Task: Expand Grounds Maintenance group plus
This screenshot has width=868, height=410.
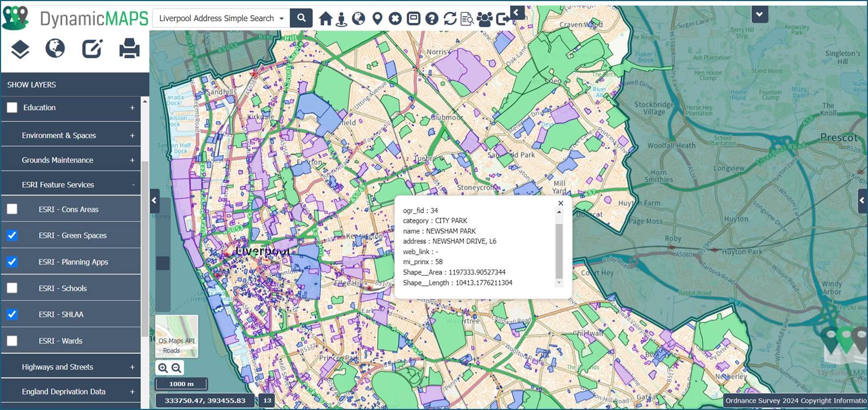Action: (x=132, y=160)
